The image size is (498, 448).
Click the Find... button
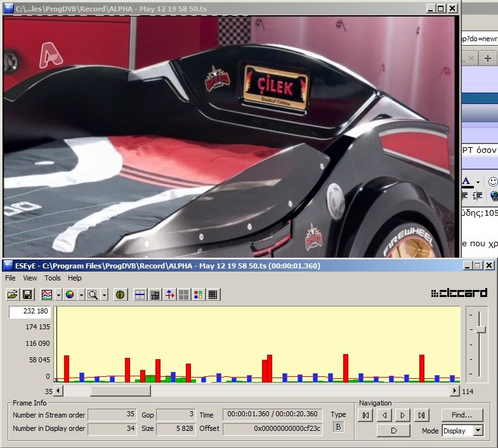[462, 415]
